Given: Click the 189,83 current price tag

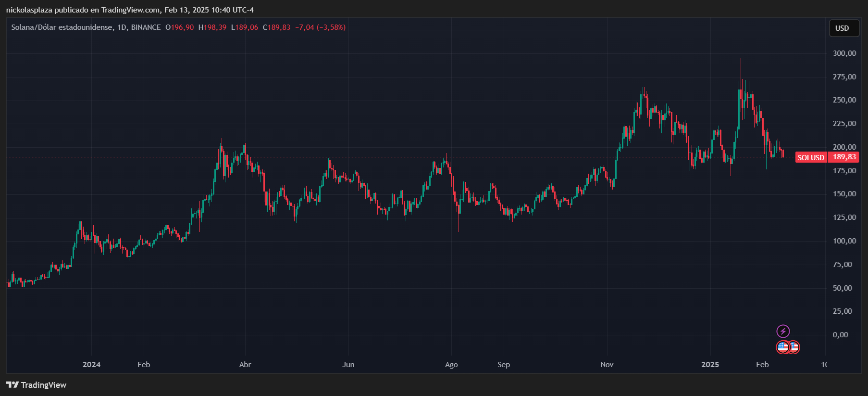Looking at the screenshot, I should tap(844, 157).
